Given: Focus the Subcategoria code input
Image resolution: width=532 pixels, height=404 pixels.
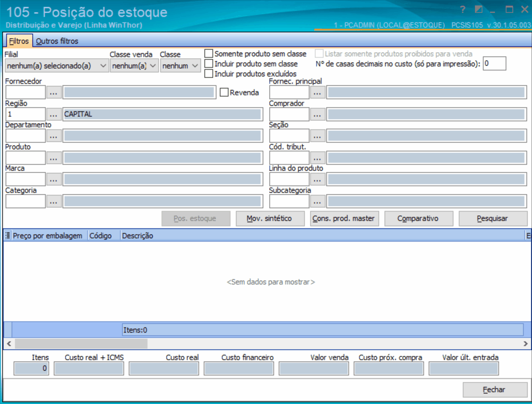Looking at the screenshot, I should click(289, 201).
